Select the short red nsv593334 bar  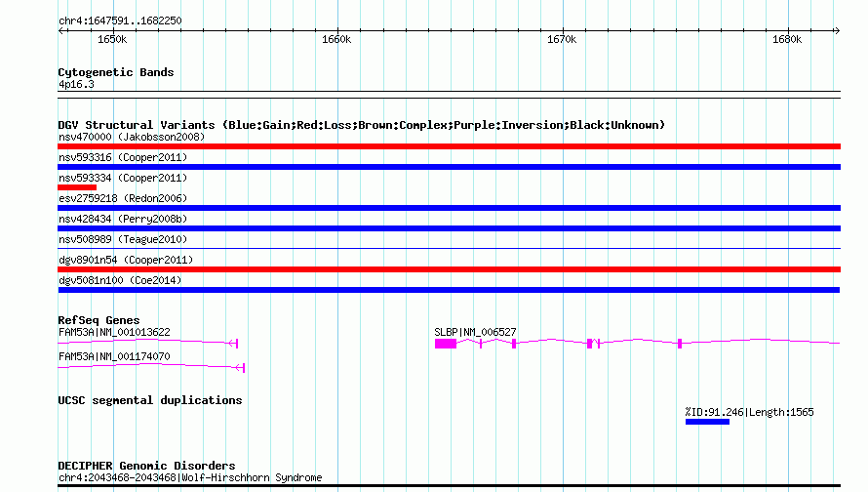[x=77, y=187]
